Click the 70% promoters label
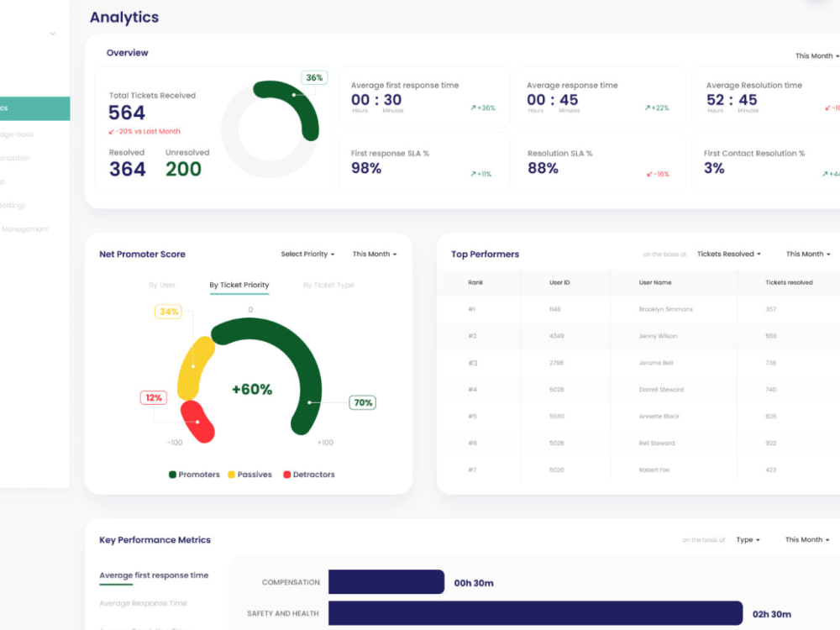Viewport: 840px width, 630px height. pyautogui.click(x=363, y=402)
